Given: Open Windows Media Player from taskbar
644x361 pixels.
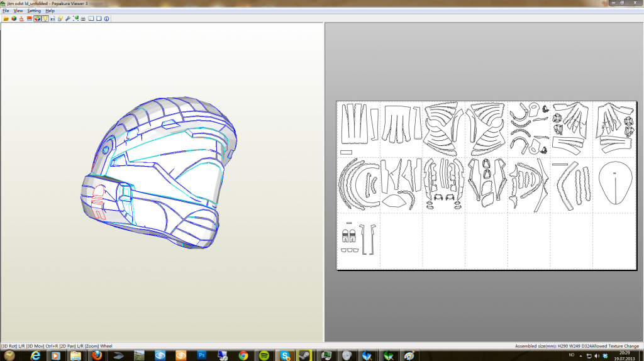Looking at the screenshot, I should click(55, 356).
